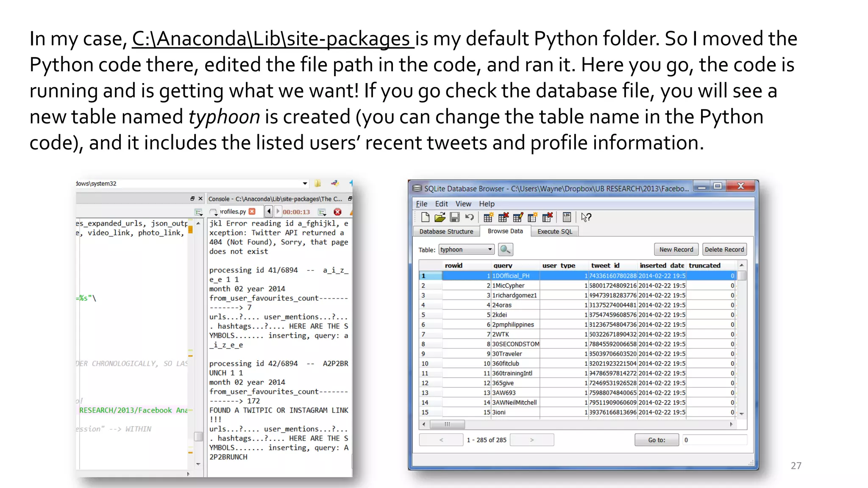Viewport: 868px width, 488px height.
Task: Click Delete Table toolbar icon
Action: [503, 217]
